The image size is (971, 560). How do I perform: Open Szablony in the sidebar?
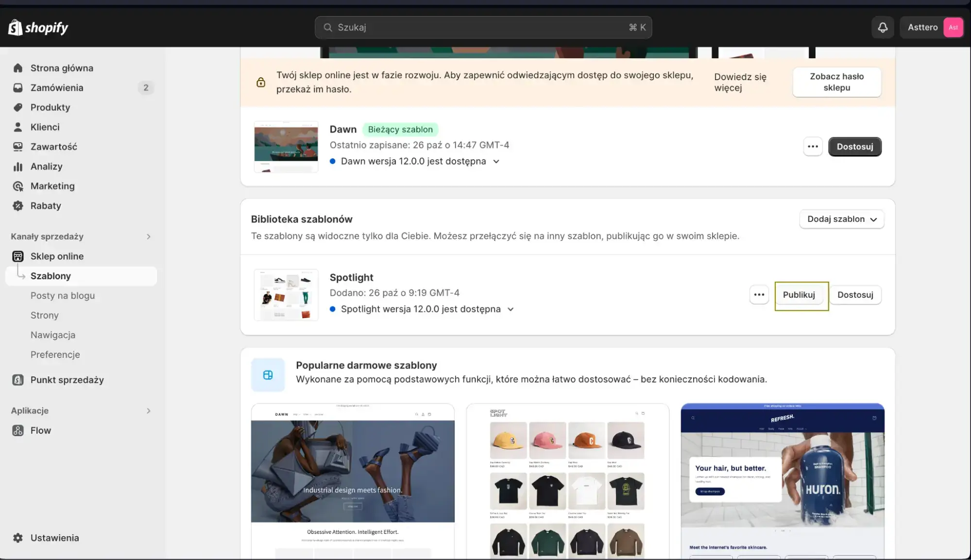click(81, 276)
